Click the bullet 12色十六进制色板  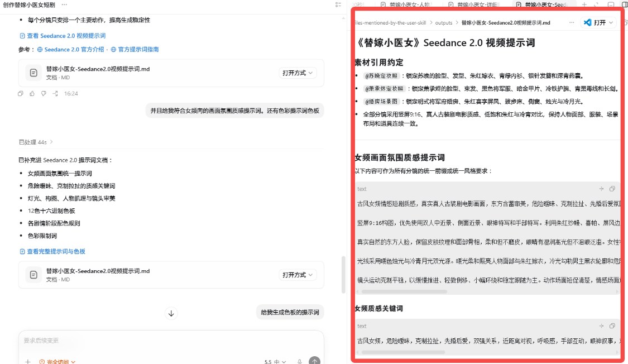coord(51,211)
